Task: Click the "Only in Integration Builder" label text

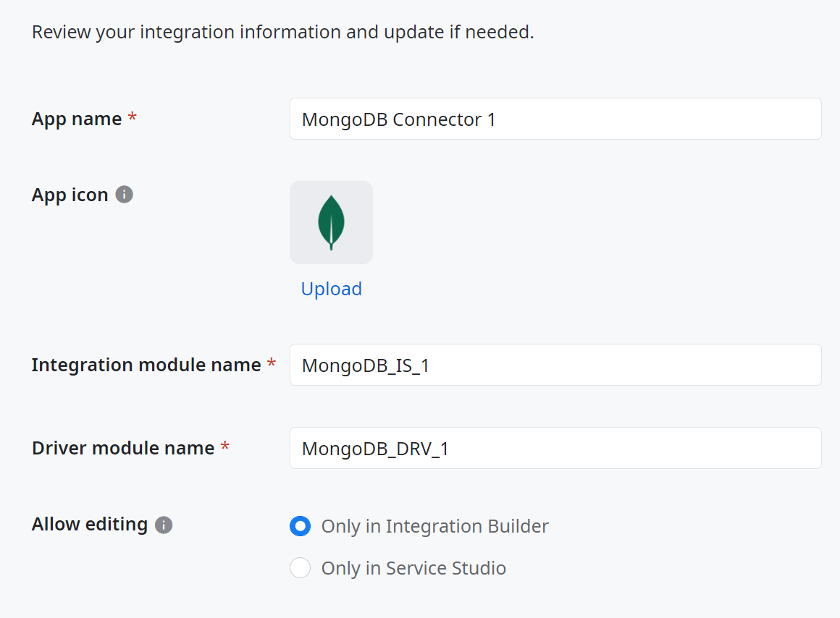Action: 435,526
